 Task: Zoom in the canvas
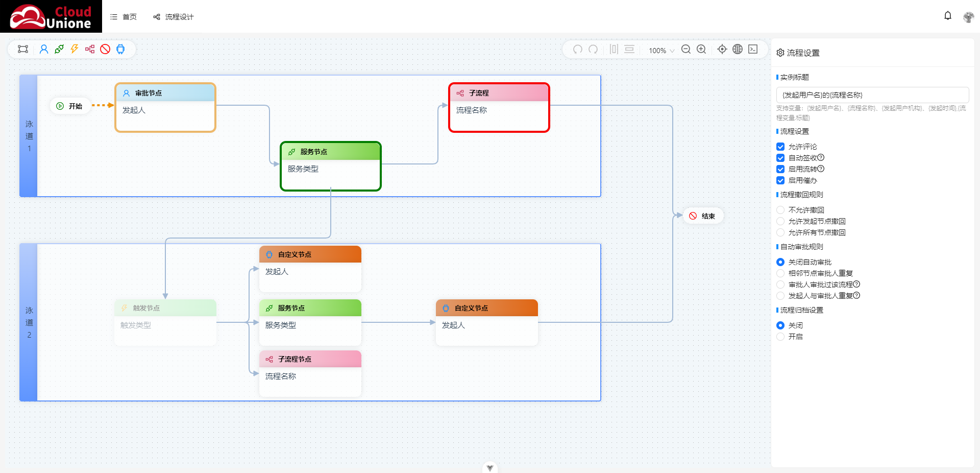[x=701, y=49]
